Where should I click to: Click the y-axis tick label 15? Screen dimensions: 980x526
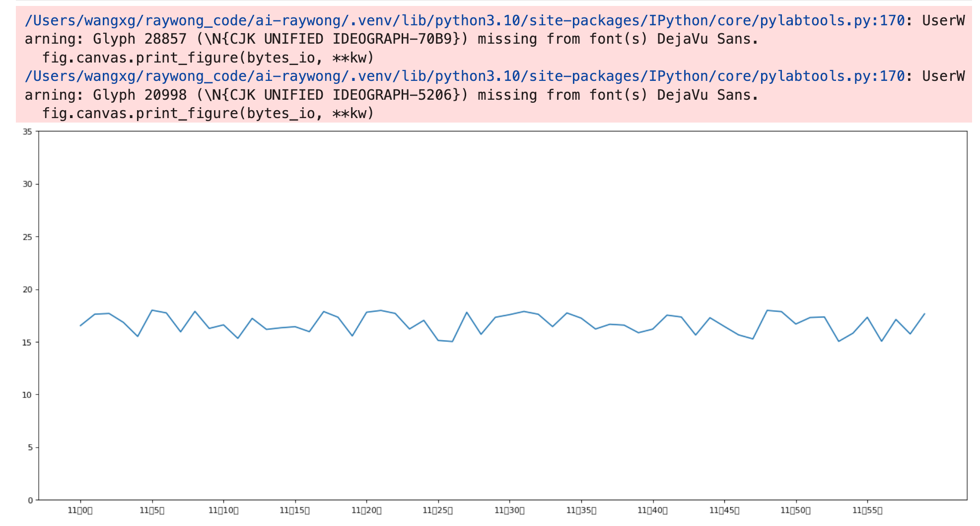27,342
